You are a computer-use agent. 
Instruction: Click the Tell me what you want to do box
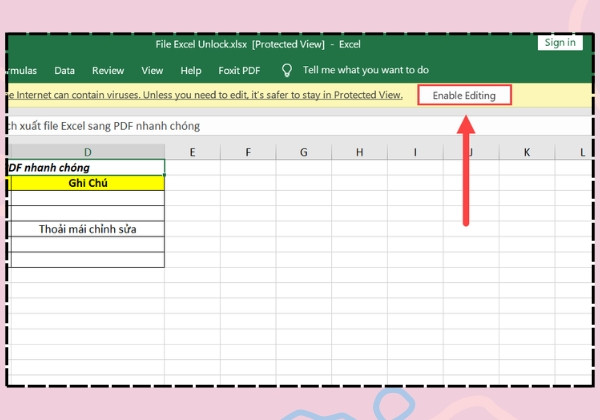pyautogui.click(x=365, y=70)
